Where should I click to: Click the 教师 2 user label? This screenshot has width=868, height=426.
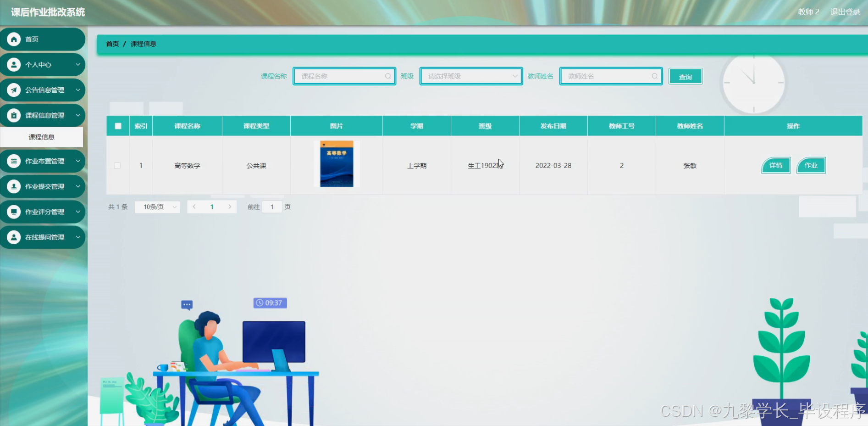click(808, 12)
